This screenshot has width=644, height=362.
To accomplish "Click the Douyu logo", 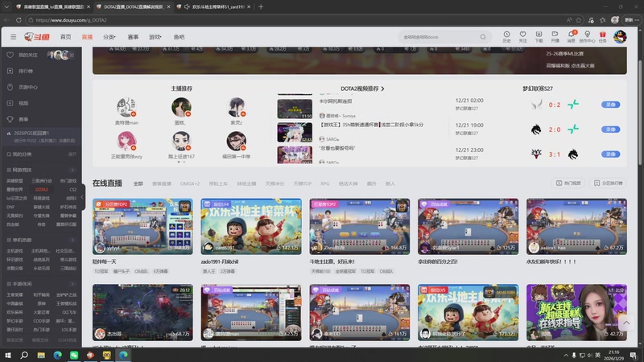I will coord(37,37).
